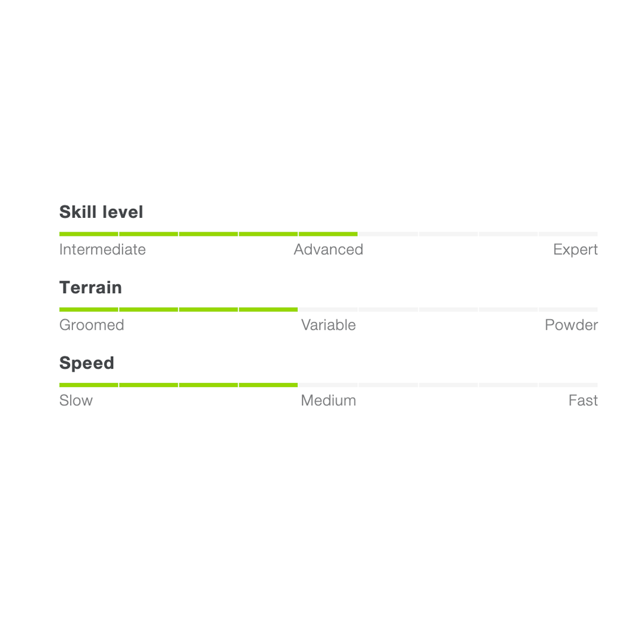Screen dimensions: 644x644
Task: Click rightmost gray segment of Speed bar
Action: (567, 385)
